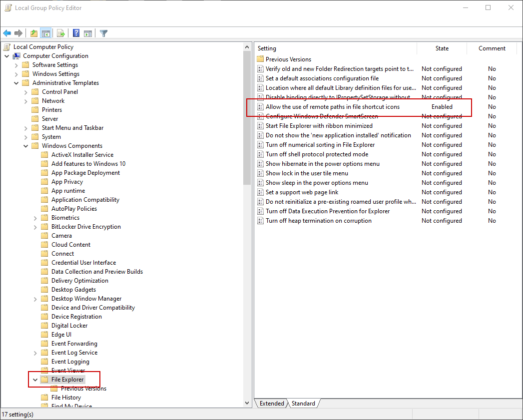This screenshot has width=523, height=420.
Task: Sort by the Setting column header
Action: 336,48
